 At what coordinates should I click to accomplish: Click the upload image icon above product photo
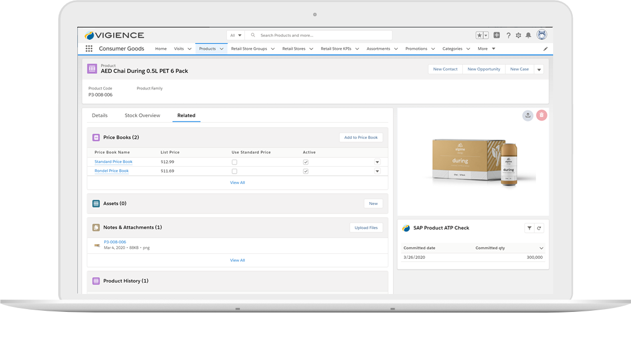pyautogui.click(x=528, y=115)
